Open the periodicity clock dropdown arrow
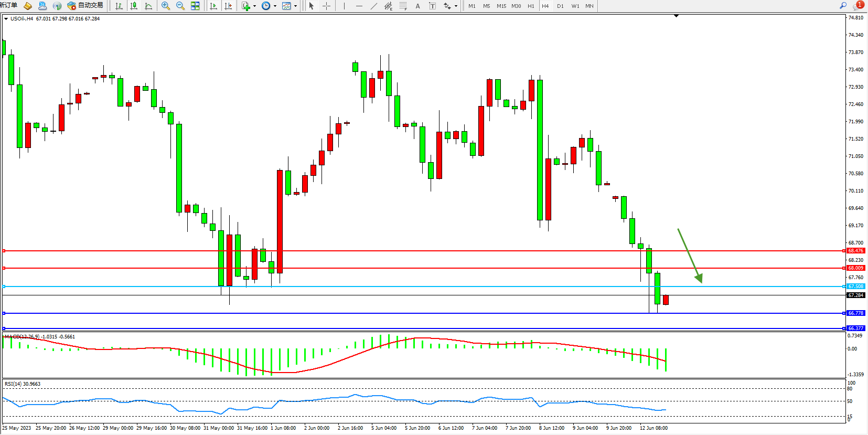868x435 pixels. click(275, 6)
